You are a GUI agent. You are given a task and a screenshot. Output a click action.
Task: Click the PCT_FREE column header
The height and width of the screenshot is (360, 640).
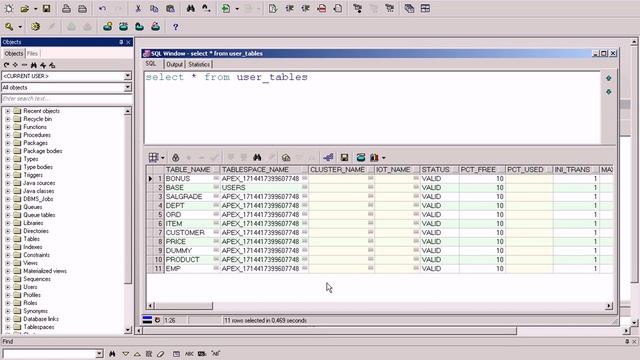[x=482, y=170]
